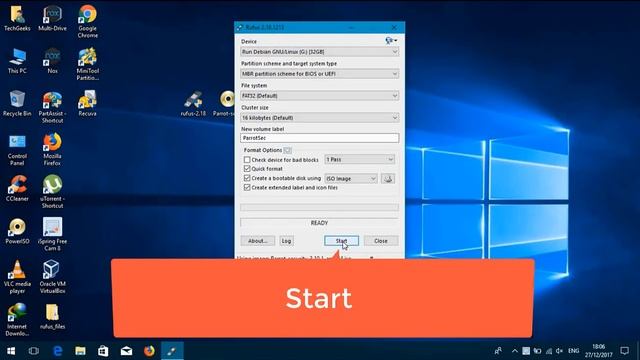The image size is (640, 360).
Task: Click the ENG language indicator
Action: click(573, 351)
